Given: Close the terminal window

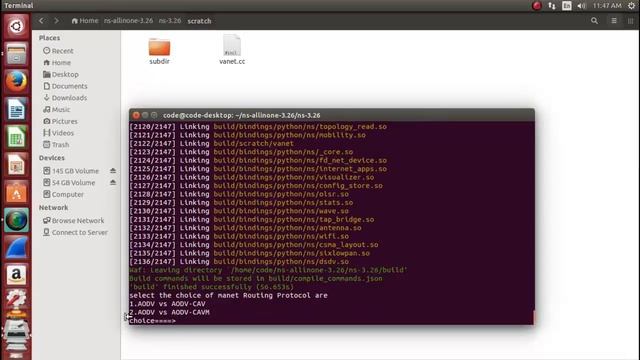Looking at the screenshot, I should pos(136,115).
